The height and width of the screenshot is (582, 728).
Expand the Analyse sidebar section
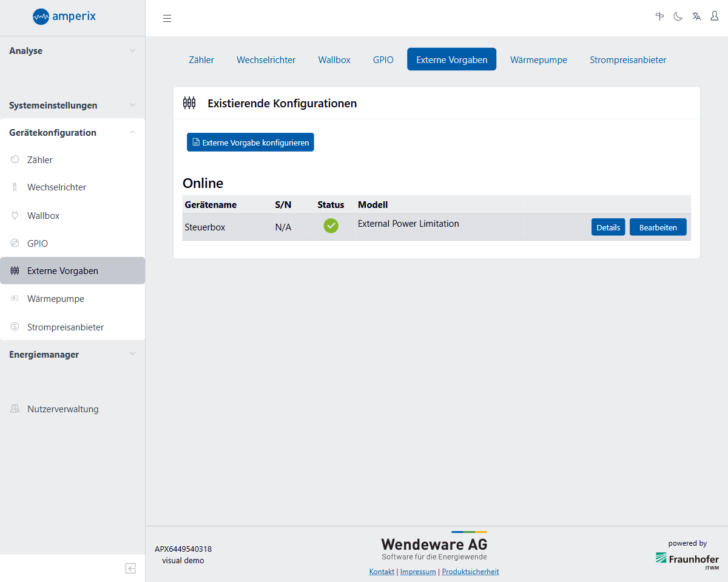pyautogui.click(x=72, y=51)
